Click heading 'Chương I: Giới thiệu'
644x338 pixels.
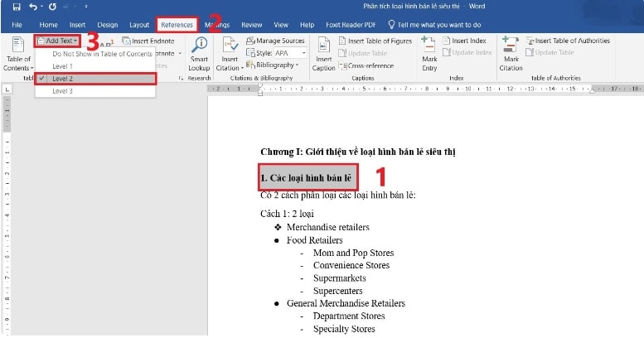pos(358,152)
